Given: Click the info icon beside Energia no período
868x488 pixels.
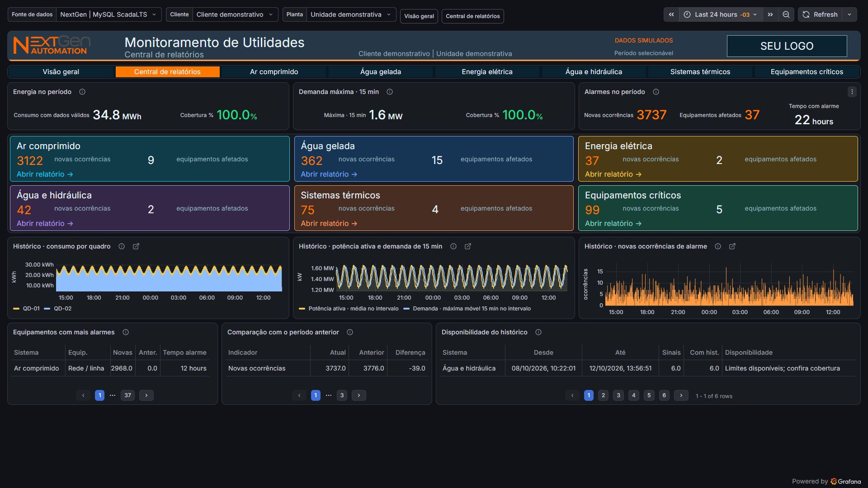Looking at the screenshot, I should (x=82, y=92).
